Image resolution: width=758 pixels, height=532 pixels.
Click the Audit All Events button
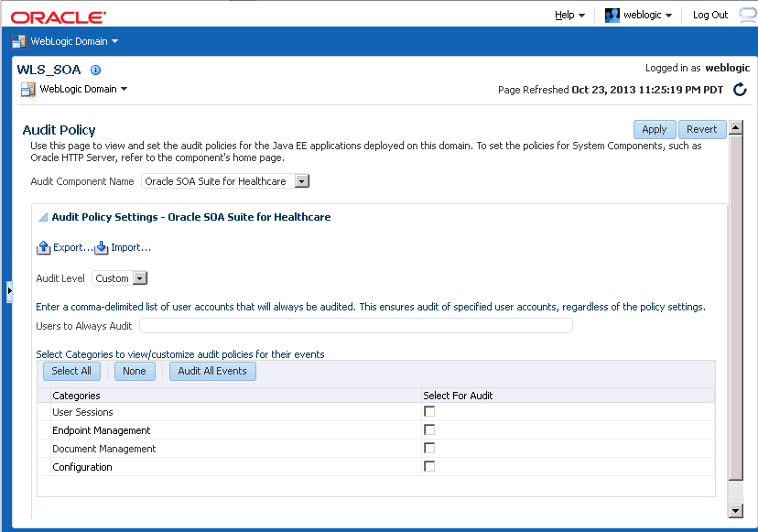coord(212,372)
